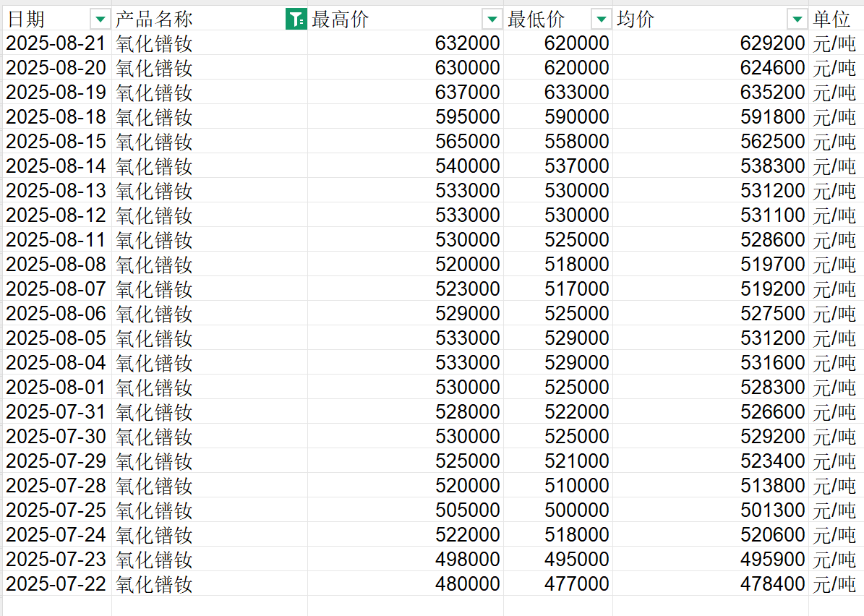The width and height of the screenshot is (864, 616).
Task: Open the 均价 column filter dropdown
Action: click(797, 20)
